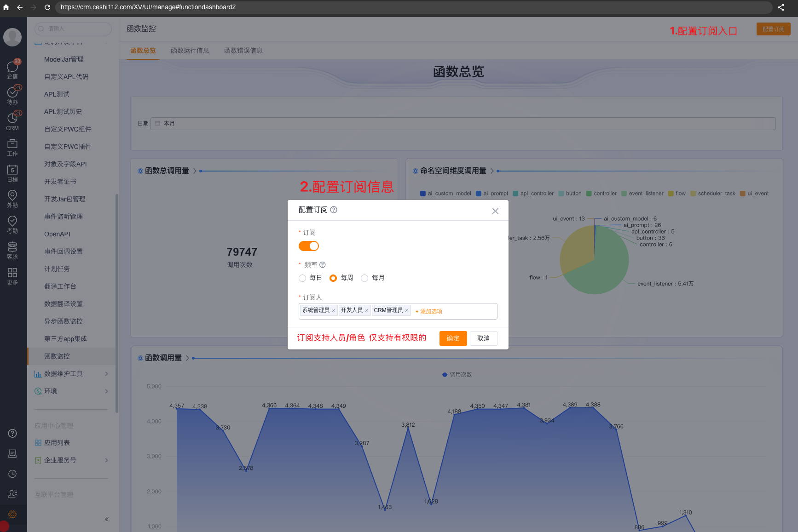Click the share icon in browser bar
798x532 pixels.
pyautogui.click(x=781, y=7)
